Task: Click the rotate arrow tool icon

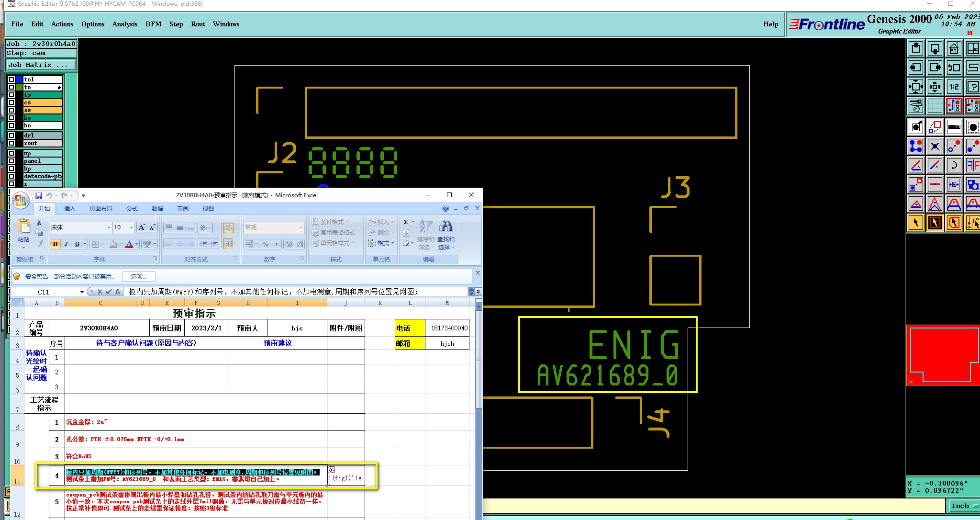Action: (x=954, y=166)
